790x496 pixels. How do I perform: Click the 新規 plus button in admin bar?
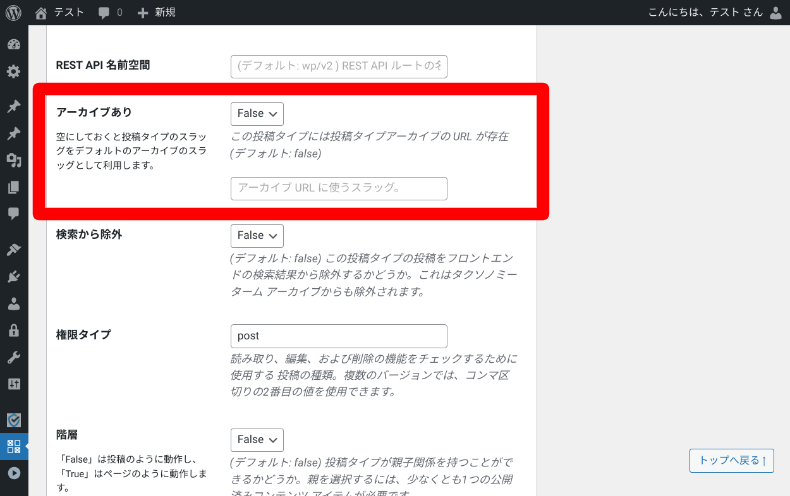tap(156, 12)
